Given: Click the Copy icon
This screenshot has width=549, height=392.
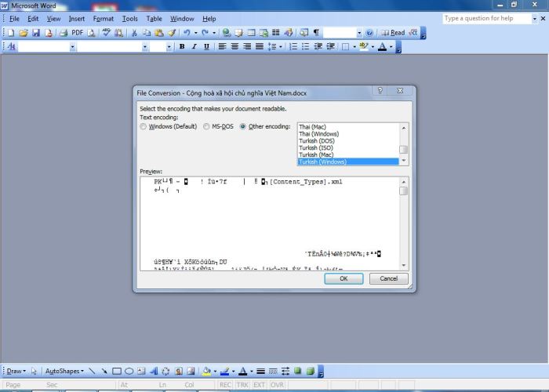Looking at the screenshot, I should [147, 33].
